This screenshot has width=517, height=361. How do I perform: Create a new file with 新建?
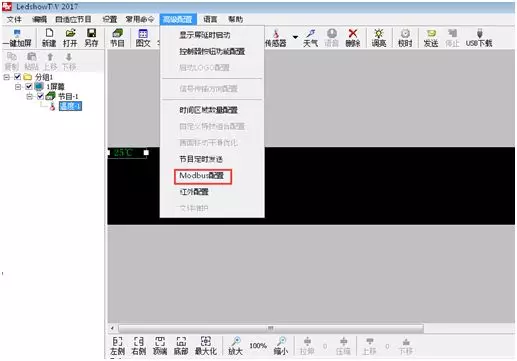(x=49, y=38)
